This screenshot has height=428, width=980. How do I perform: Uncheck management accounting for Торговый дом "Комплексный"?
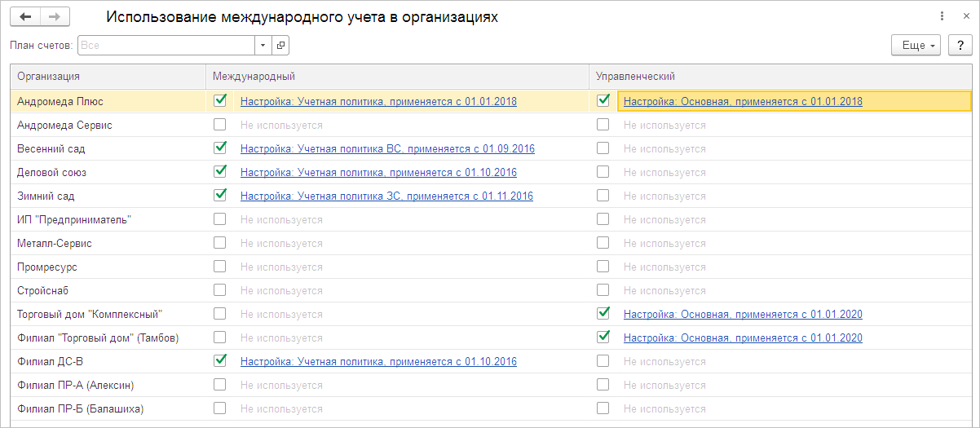pyautogui.click(x=603, y=314)
